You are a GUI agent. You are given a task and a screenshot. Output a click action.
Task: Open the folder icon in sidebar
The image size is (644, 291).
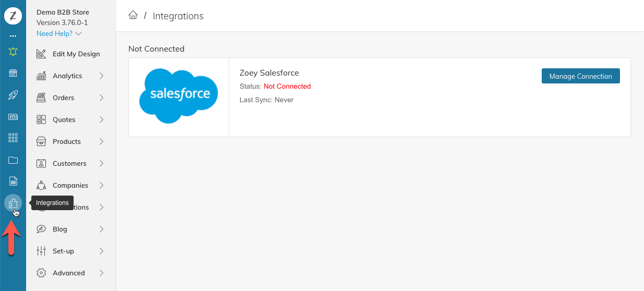(13, 160)
